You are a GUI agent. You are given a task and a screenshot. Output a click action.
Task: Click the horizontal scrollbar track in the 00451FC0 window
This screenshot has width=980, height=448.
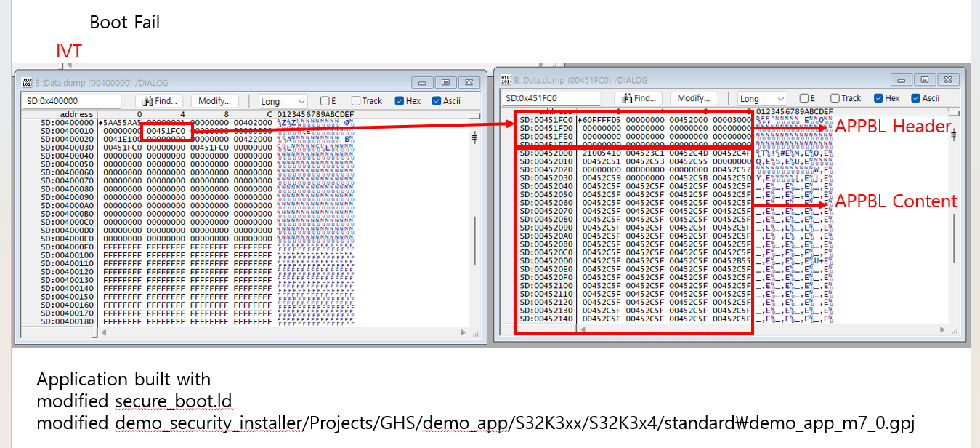(x=763, y=329)
